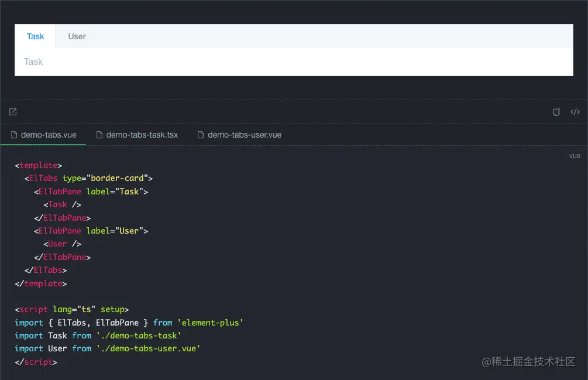Copy the code with clipboard icon

[556, 112]
